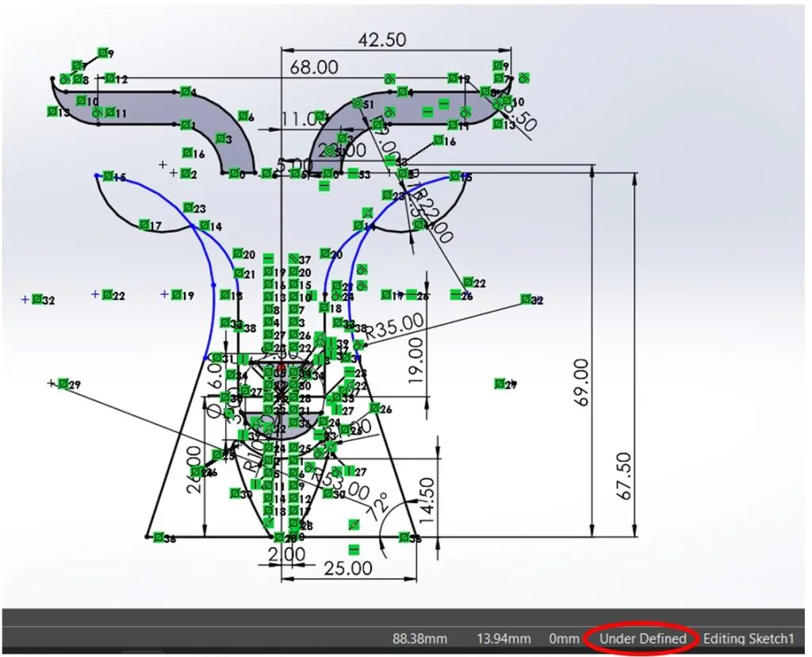Click relation icon 16 below the left horn
812x657 pixels.
(x=188, y=153)
